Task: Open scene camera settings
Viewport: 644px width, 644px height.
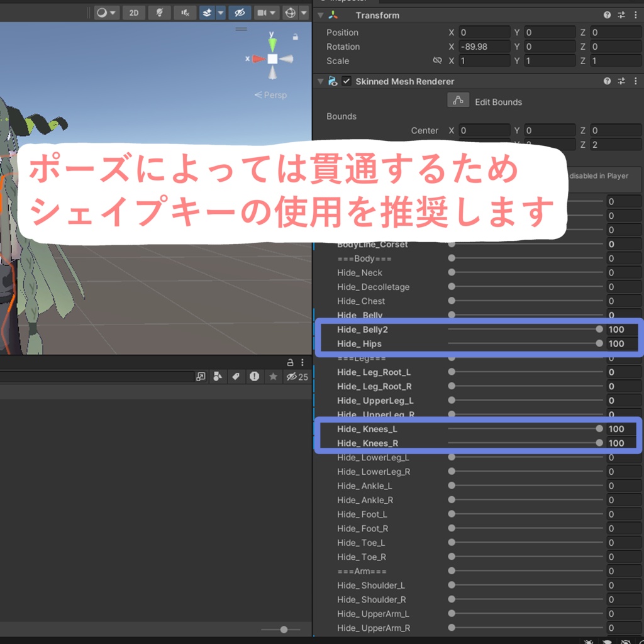Action: (x=267, y=13)
